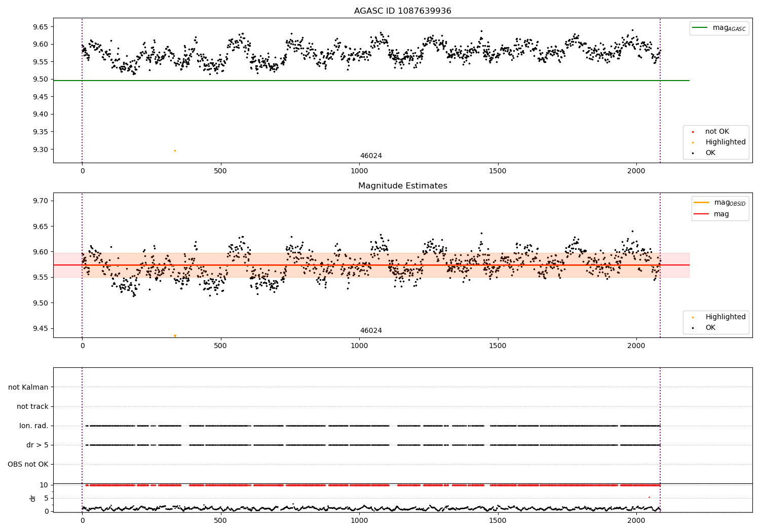
Task: Click the "Ion. rad." row label
Action: click(34, 426)
